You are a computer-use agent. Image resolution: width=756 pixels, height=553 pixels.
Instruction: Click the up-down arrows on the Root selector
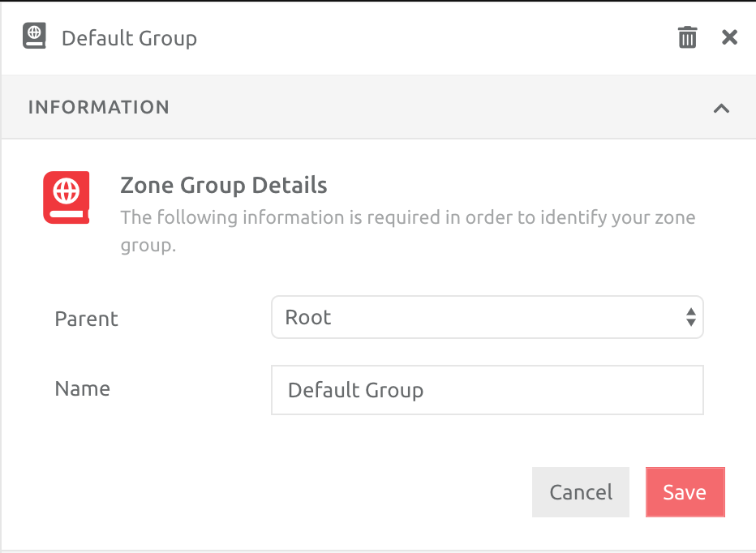click(690, 317)
